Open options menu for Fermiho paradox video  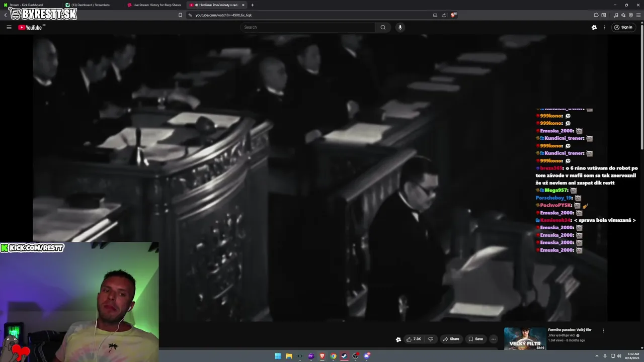point(603,330)
